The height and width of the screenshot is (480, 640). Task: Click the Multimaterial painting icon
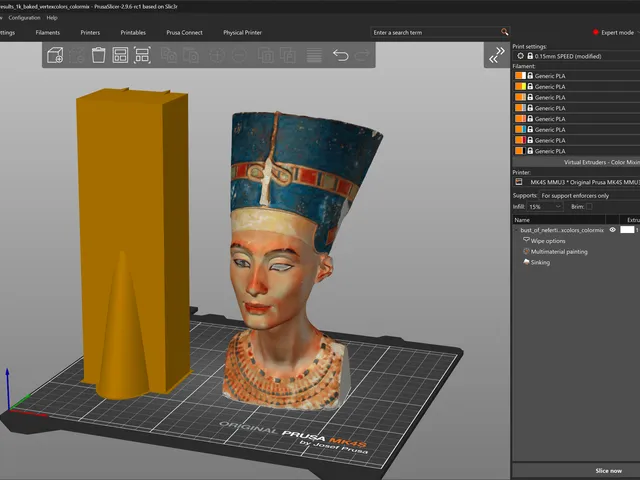click(x=526, y=251)
